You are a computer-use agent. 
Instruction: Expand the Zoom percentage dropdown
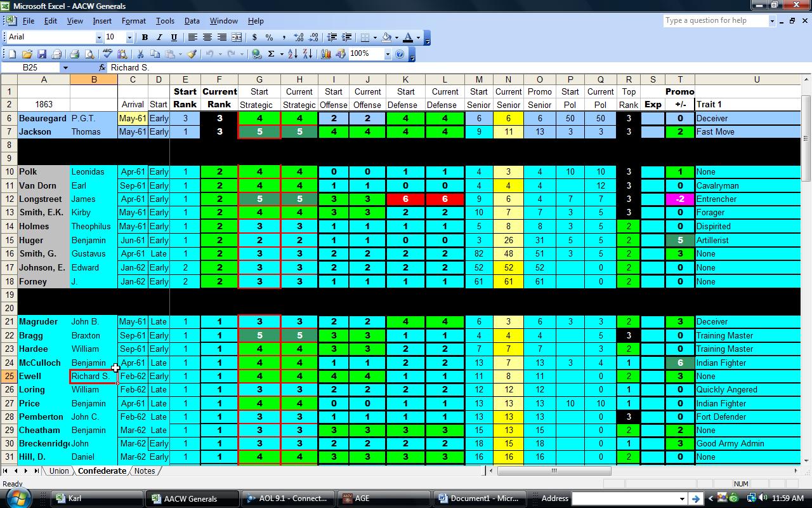(388, 55)
